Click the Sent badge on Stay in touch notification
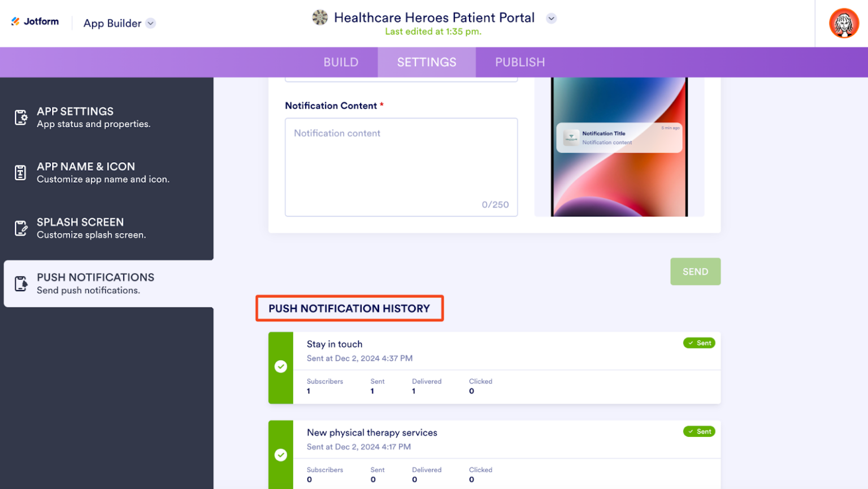868x489 pixels. (699, 343)
